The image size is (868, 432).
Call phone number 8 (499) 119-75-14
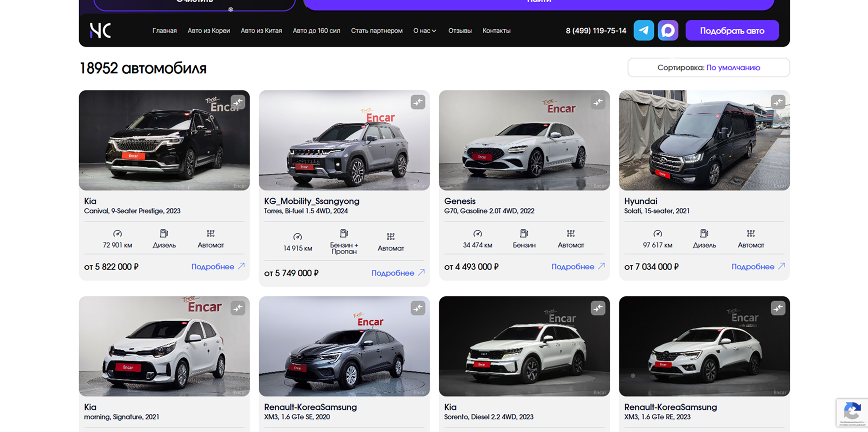tap(596, 31)
